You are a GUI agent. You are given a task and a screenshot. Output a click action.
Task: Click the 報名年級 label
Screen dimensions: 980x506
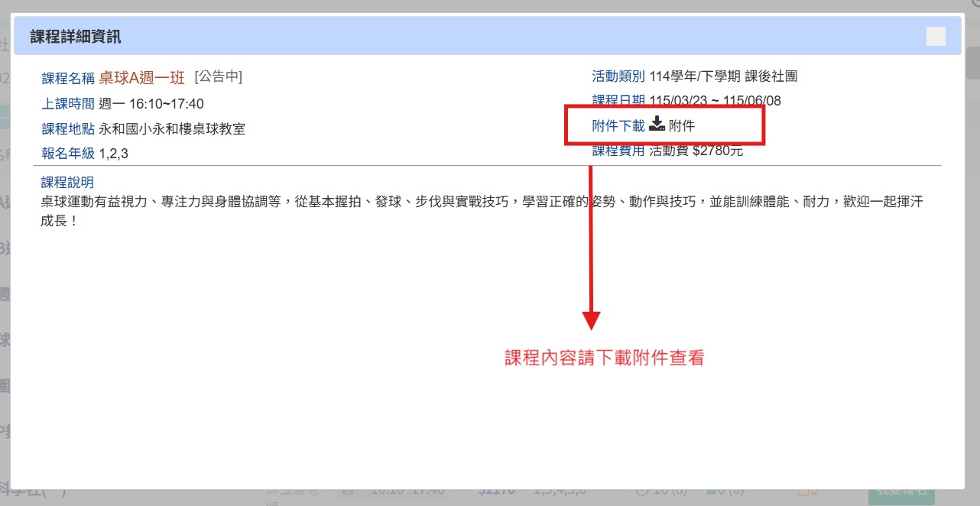68,154
